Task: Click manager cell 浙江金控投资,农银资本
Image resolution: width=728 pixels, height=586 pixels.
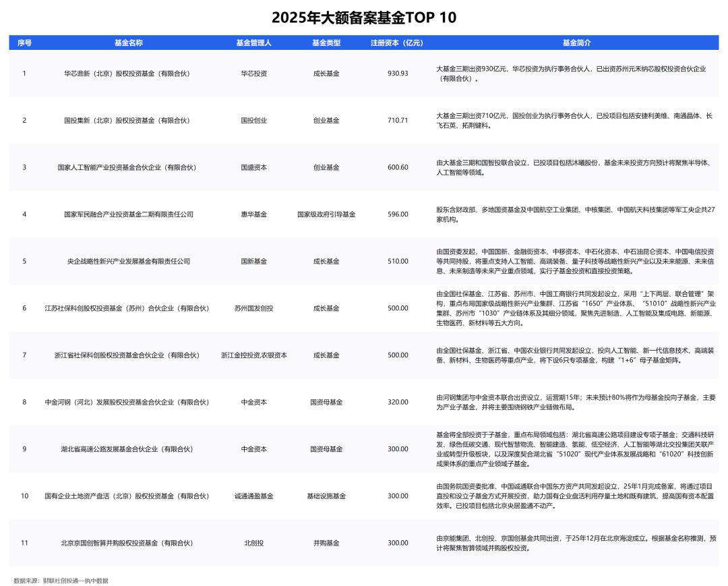Action: point(253,355)
